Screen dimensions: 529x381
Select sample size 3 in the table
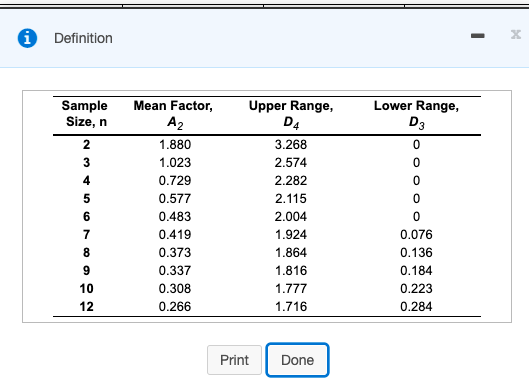tap(86, 163)
